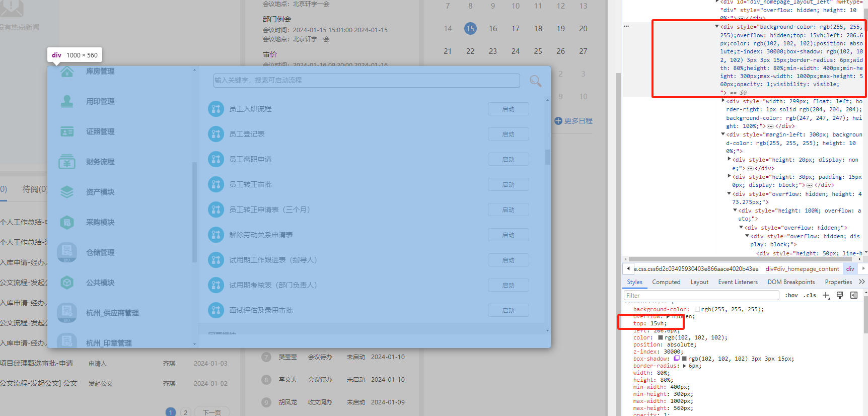This screenshot has width=868, height=416.
Task: Click the 公共模块 category label
Action: (100, 283)
